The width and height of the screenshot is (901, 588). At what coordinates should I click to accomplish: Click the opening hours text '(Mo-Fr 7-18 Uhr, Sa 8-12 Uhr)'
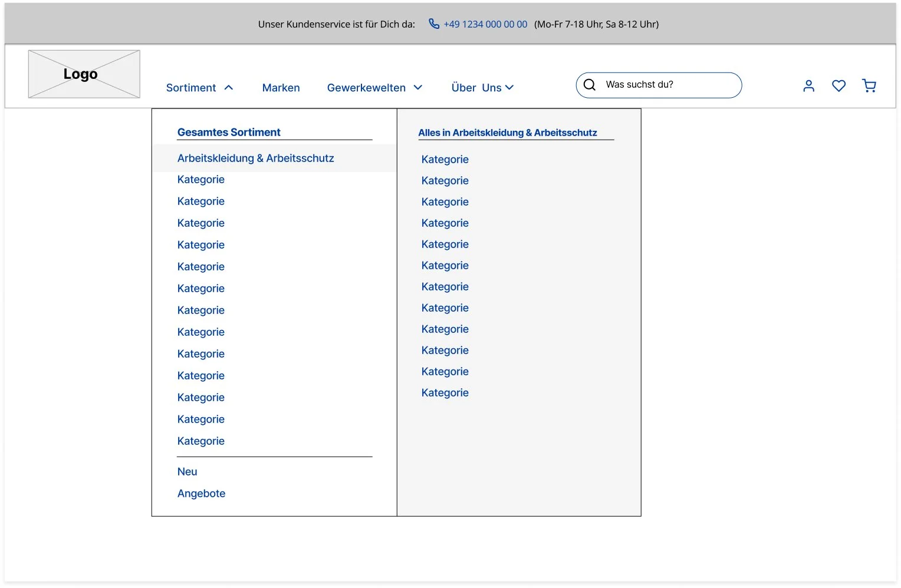tap(597, 24)
